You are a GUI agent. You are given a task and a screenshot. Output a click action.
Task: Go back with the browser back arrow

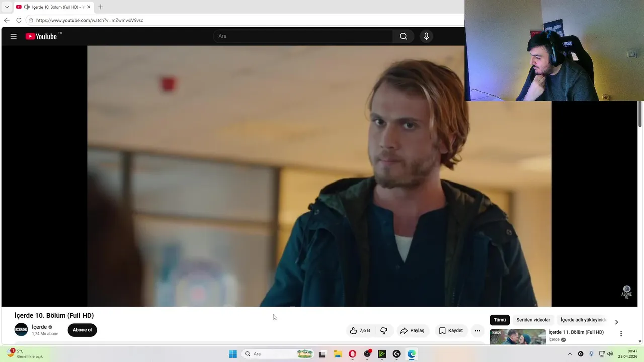click(7, 20)
